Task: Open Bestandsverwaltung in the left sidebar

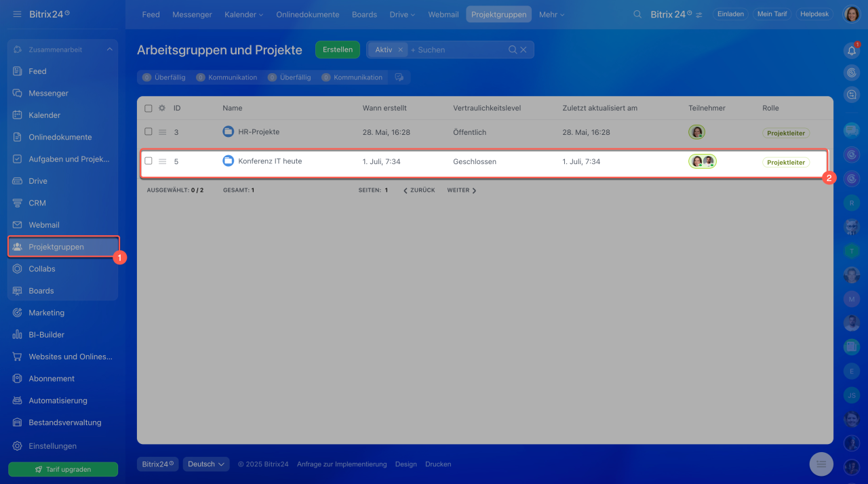Action: [63, 422]
